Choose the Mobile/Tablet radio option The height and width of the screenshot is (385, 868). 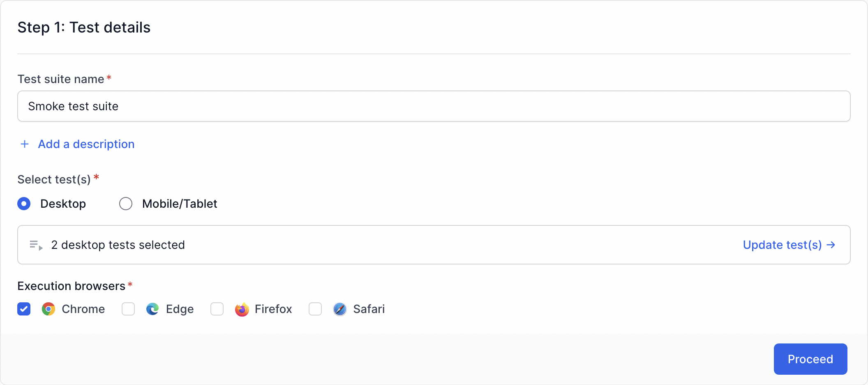pos(126,204)
